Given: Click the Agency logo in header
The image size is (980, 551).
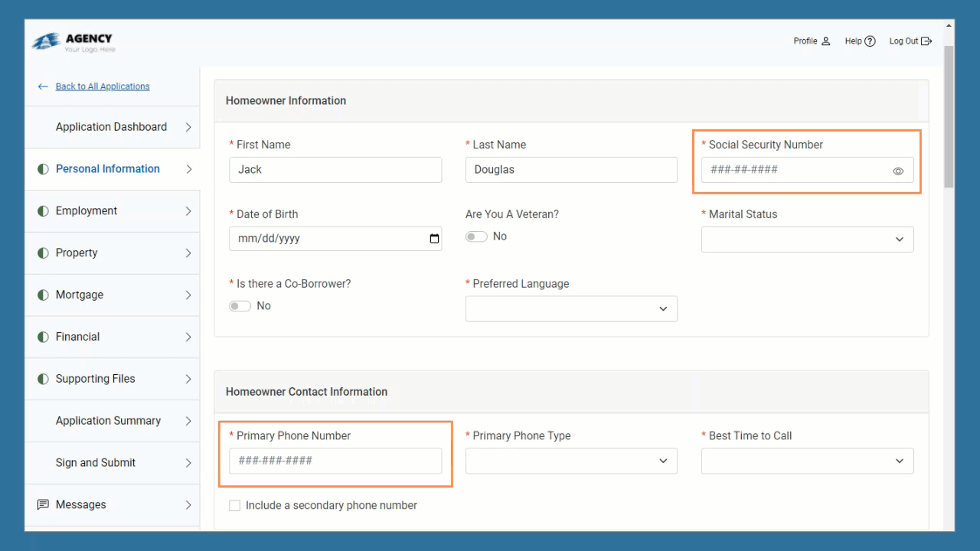Looking at the screenshot, I should point(73,42).
